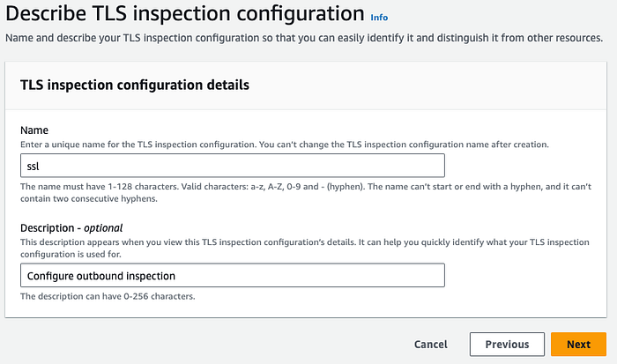Click the description 0-256 characters hint
Viewport: 617px width, 364px height.
click(107, 296)
